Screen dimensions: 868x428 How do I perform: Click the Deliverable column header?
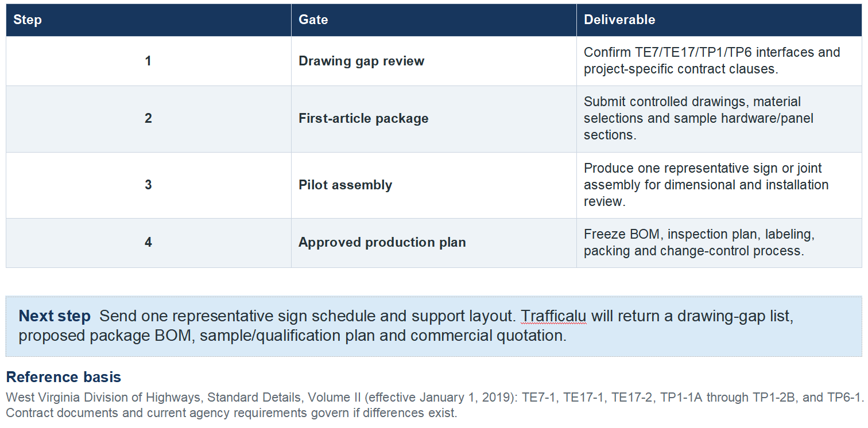coord(719,20)
